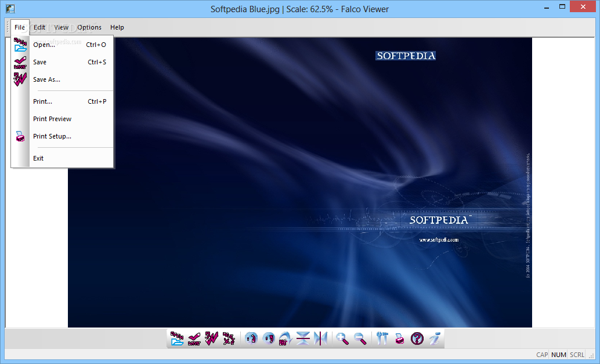Click the displayed Softpedia Blue image

tap(300, 183)
